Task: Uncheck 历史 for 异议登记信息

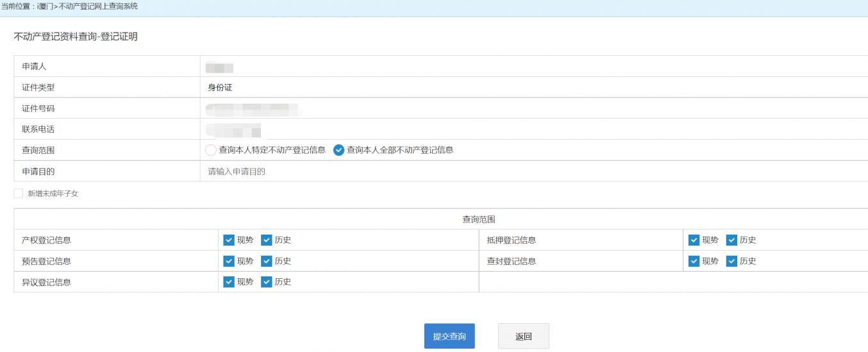Action: tap(267, 282)
